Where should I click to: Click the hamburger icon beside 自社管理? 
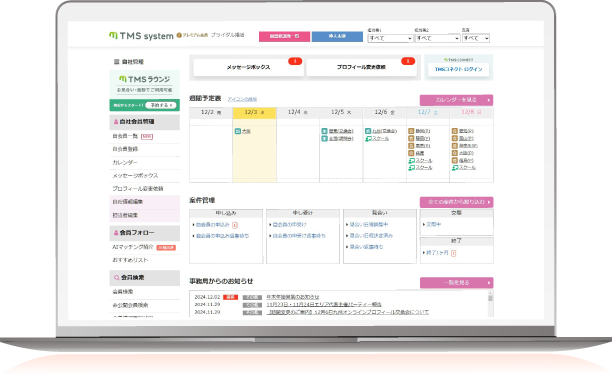coord(116,62)
